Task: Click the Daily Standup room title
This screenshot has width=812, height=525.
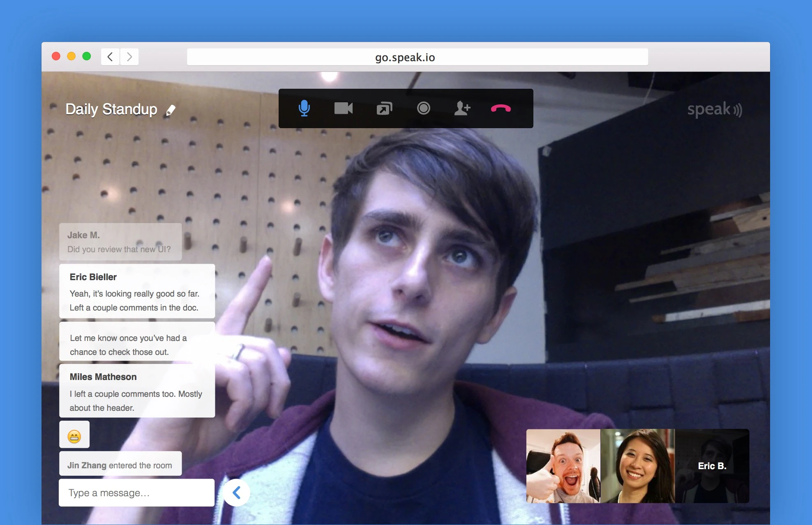Action: (x=111, y=109)
